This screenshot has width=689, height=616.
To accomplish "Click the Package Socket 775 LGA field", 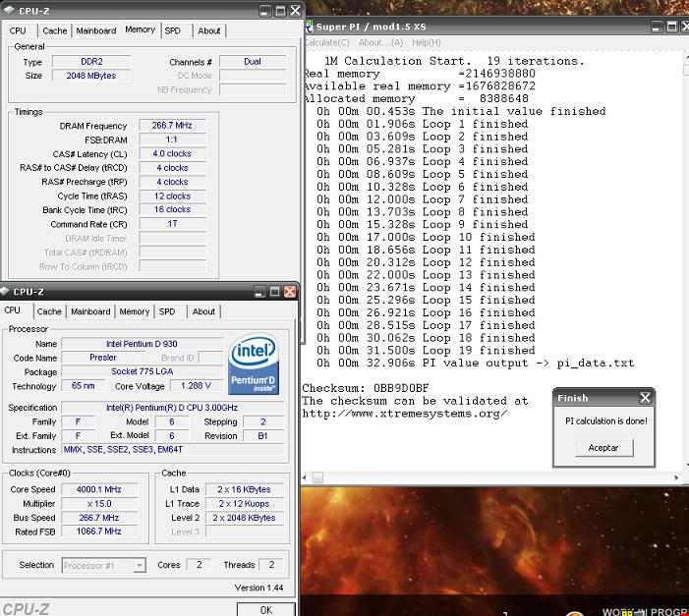I will pyautogui.click(x=142, y=371).
